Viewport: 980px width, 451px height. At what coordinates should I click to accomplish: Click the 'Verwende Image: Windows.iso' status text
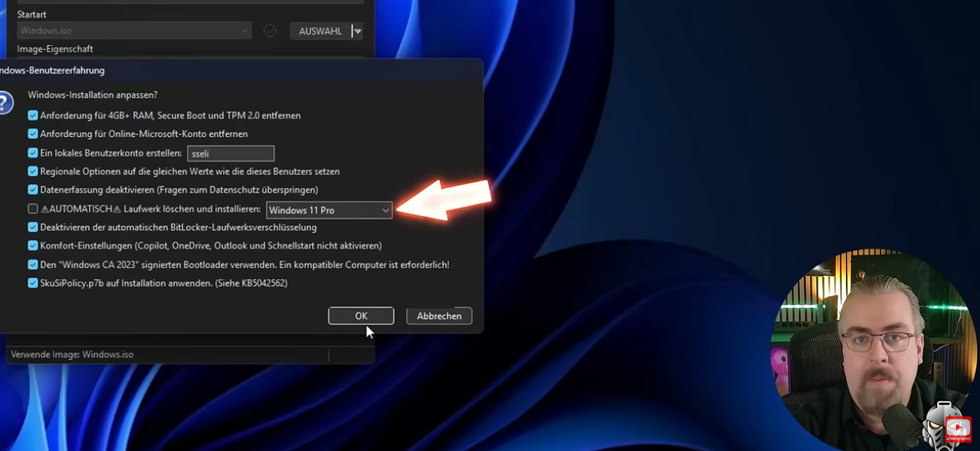point(72,354)
